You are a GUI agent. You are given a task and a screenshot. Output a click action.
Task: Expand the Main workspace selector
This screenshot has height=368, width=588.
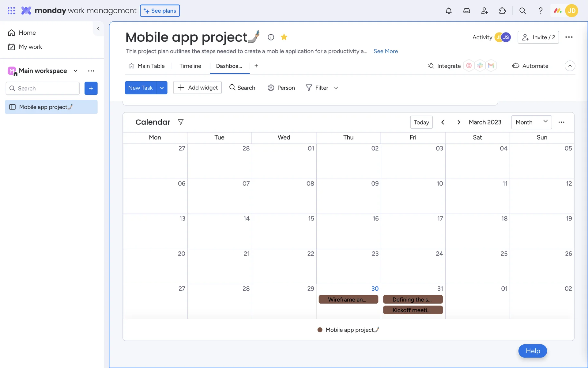(76, 71)
